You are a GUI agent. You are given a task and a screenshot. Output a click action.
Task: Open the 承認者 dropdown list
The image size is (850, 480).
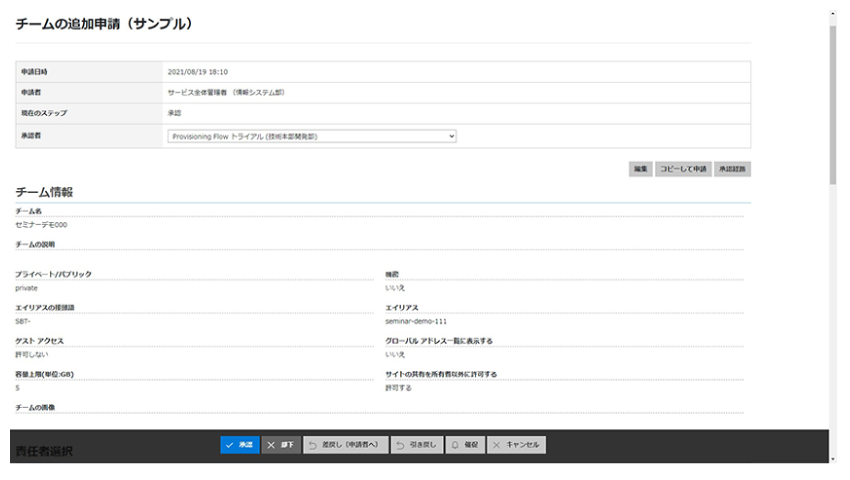311,136
